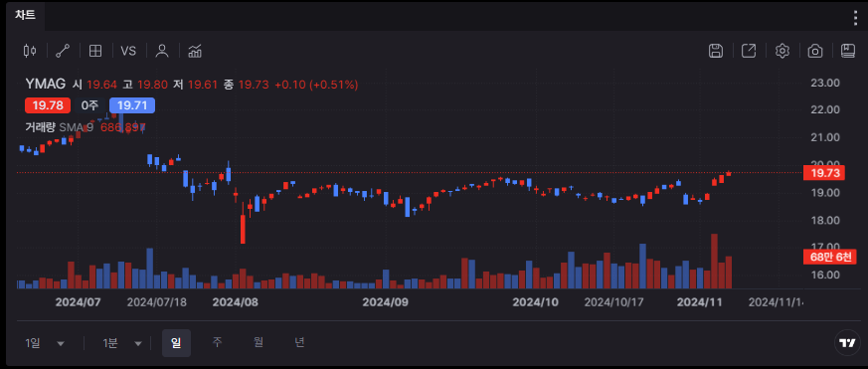This screenshot has height=369, width=868.
Task: Click the 16.00 price axis label
Action: pyautogui.click(x=825, y=275)
